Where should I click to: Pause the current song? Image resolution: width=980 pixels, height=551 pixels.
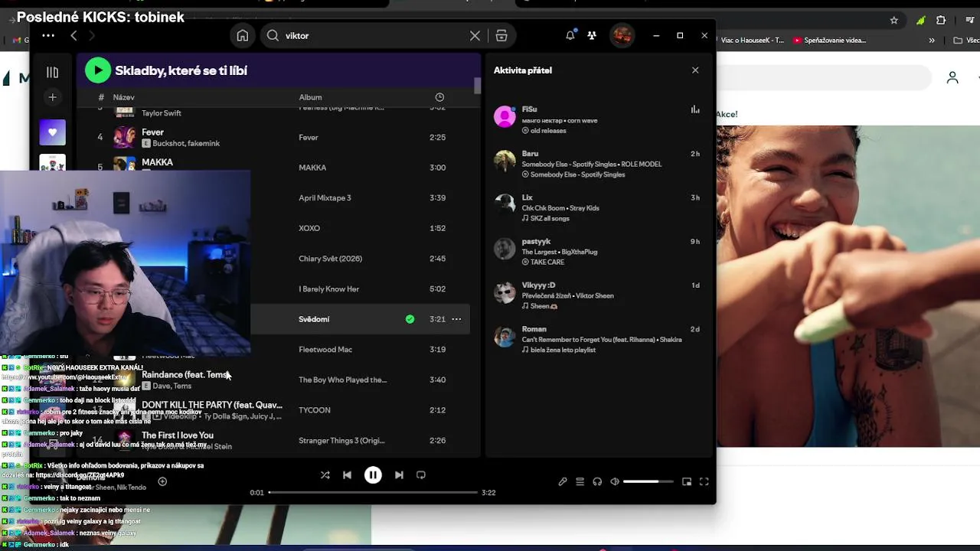tap(373, 475)
